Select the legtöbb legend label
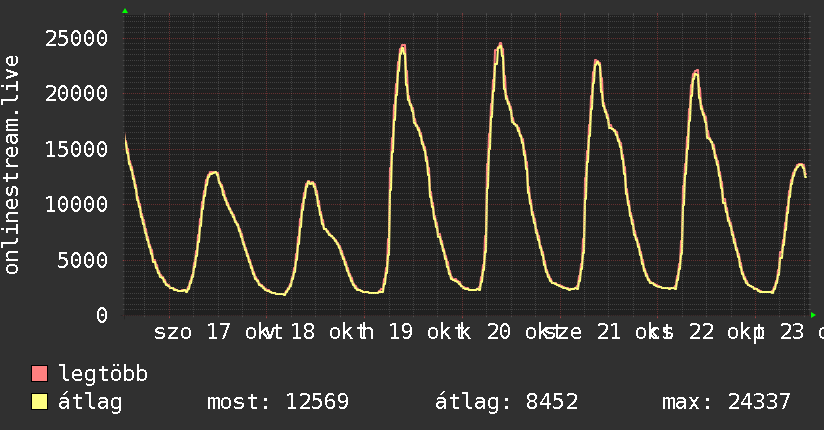This screenshot has height=430, width=824. [x=103, y=374]
